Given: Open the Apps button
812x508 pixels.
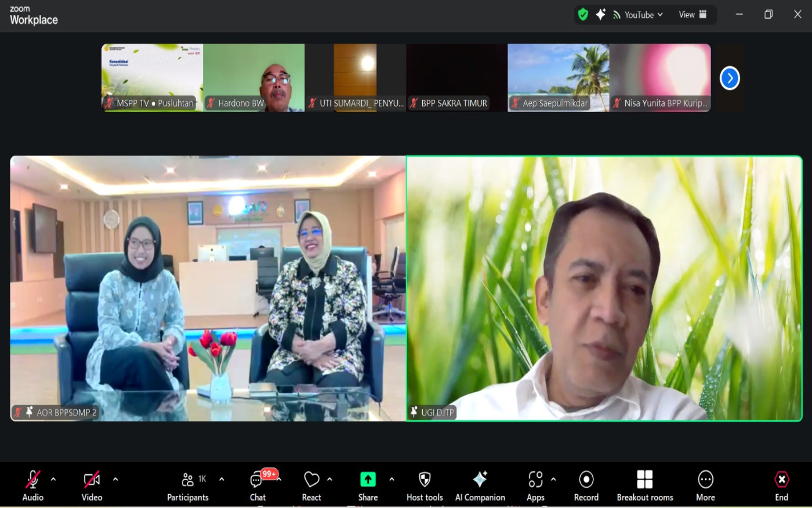Looking at the screenshot, I should click(535, 485).
